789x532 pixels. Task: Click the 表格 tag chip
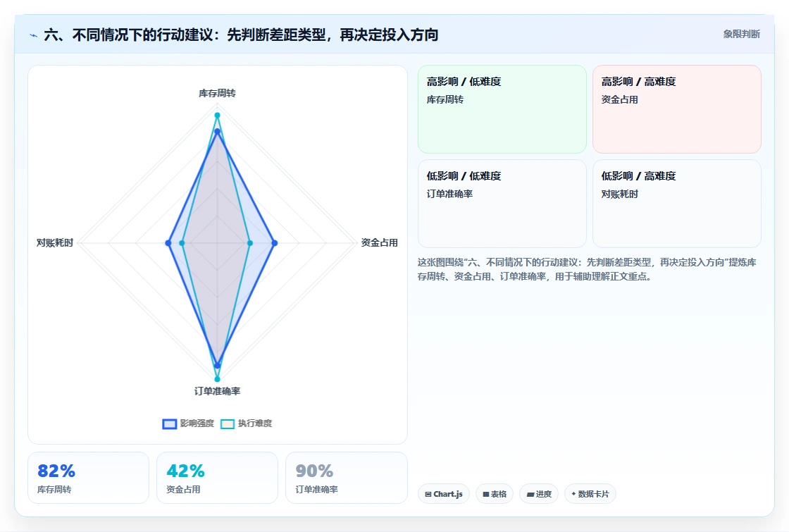495,494
